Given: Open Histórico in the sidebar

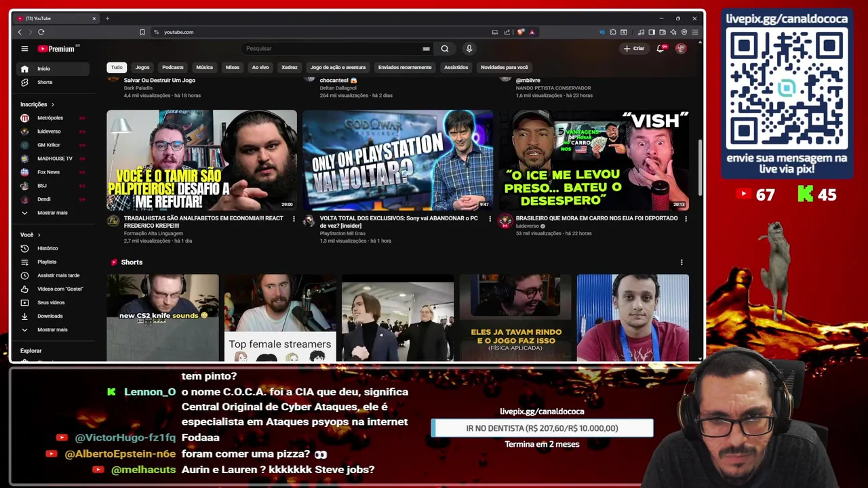Looking at the screenshot, I should click(53, 248).
